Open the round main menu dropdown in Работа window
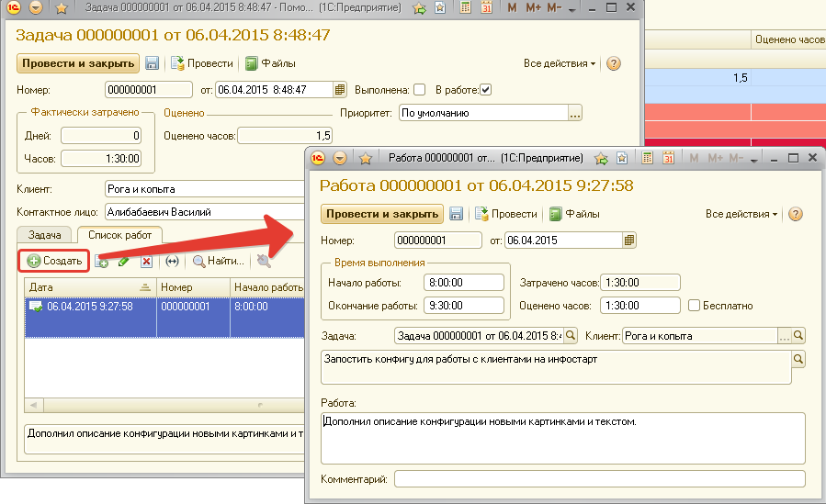 tap(340, 158)
